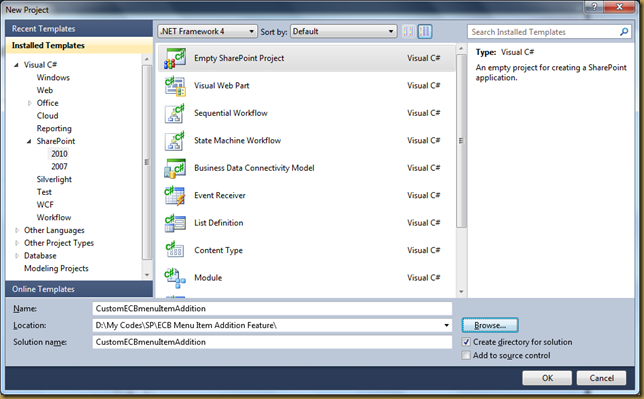Switch to medium icons view
This screenshot has width=644, height=399.
(425, 31)
